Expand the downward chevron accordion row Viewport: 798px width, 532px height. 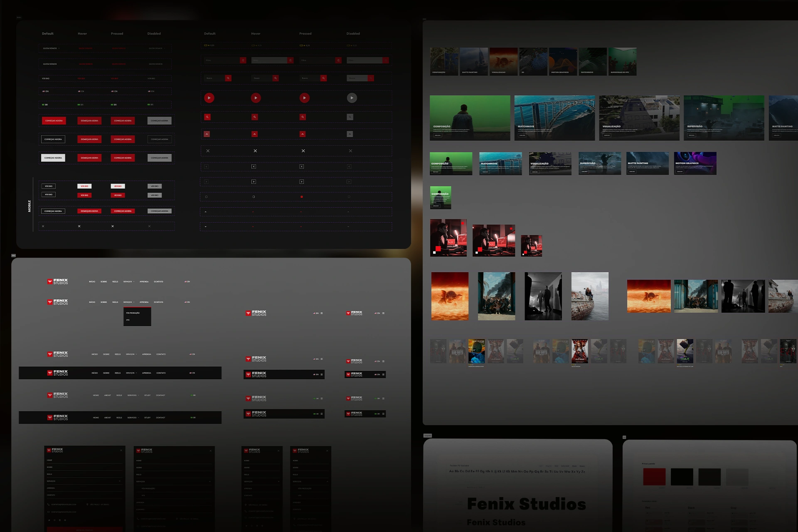(x=205, y=226)
